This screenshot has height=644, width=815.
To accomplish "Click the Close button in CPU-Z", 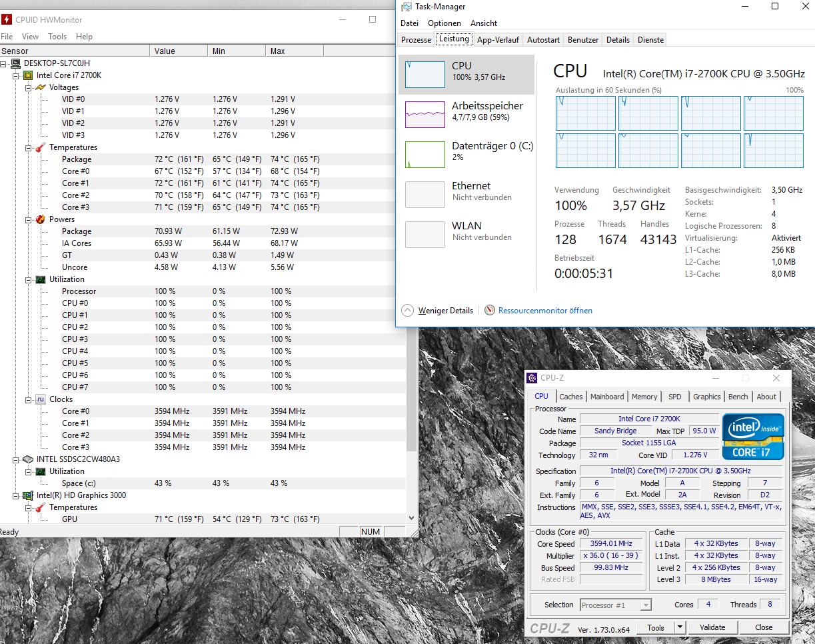I will pyautogui.click(x=764, y=627).
